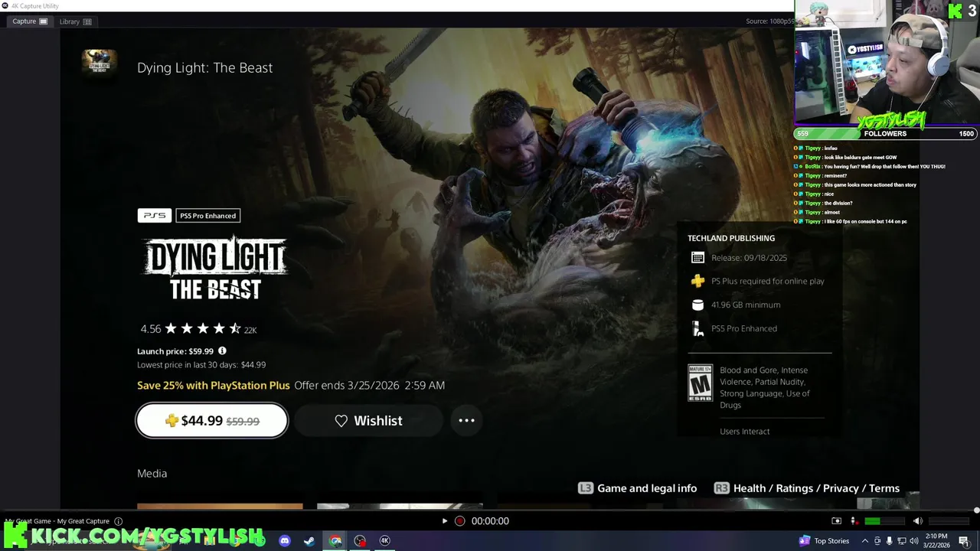Toggle the microphone commentary icon
Viewport: 980px width, 551px height.
[854, 521]
